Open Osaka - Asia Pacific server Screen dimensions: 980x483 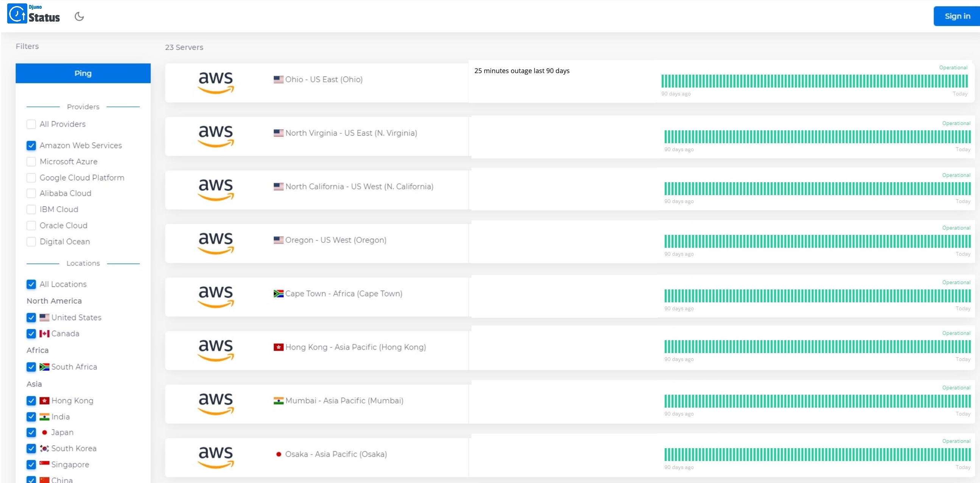click(x=336, y=455)
